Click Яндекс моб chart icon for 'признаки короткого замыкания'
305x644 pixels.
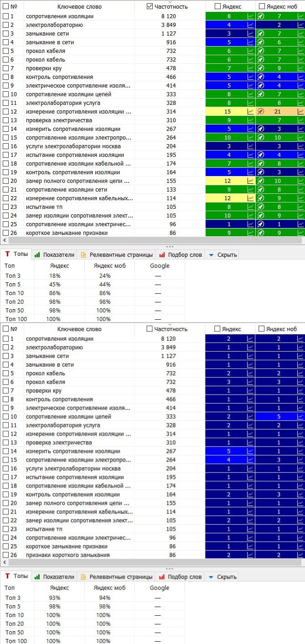pos(300,555)
